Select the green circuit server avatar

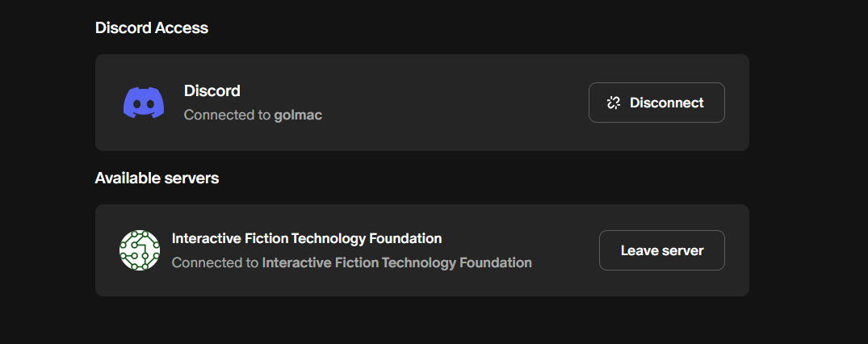pos(140,250)
